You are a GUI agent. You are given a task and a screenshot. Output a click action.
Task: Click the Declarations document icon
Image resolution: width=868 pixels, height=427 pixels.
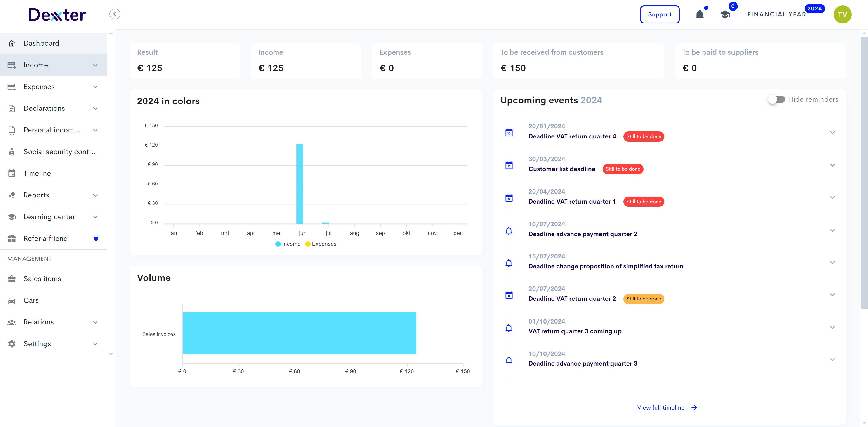pos(12,108)
